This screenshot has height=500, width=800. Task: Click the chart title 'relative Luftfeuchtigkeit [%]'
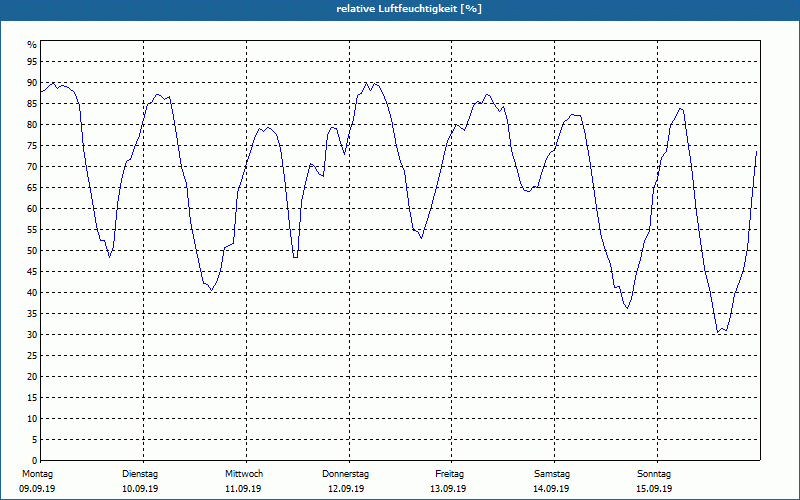coord(409,9)
